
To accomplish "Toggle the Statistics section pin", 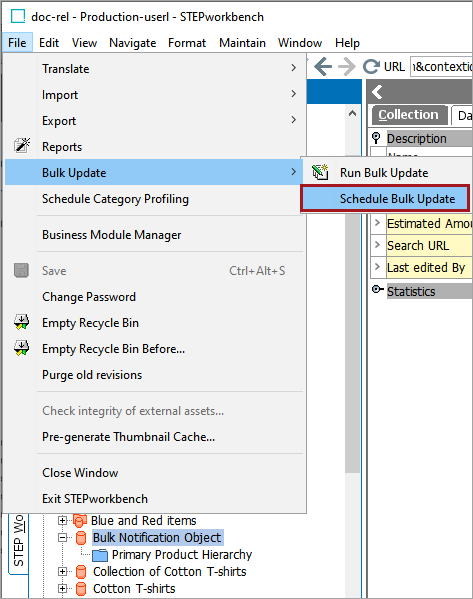I will 377,290.
